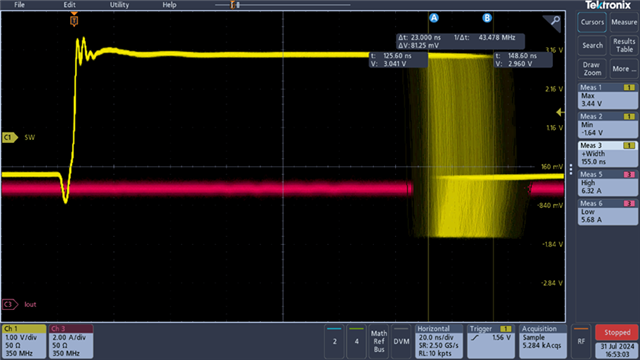
Task: Select cursor A marker at the top
Action: (x=433, y=18)
